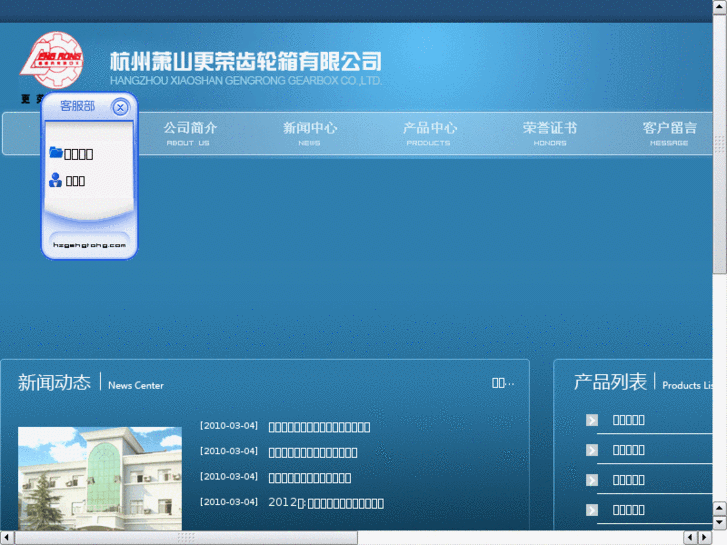The width and height of the screenshot is (727, 545).
Task: Open the fourth product category link
Action: (x=629, y=510)
